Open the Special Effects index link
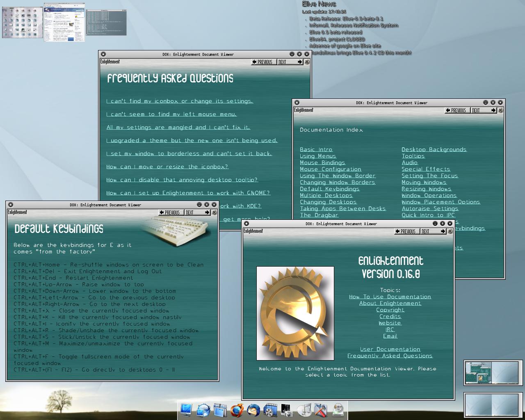Screen dimensions: 525x420 pyautogui.click(x=426, y=169)
